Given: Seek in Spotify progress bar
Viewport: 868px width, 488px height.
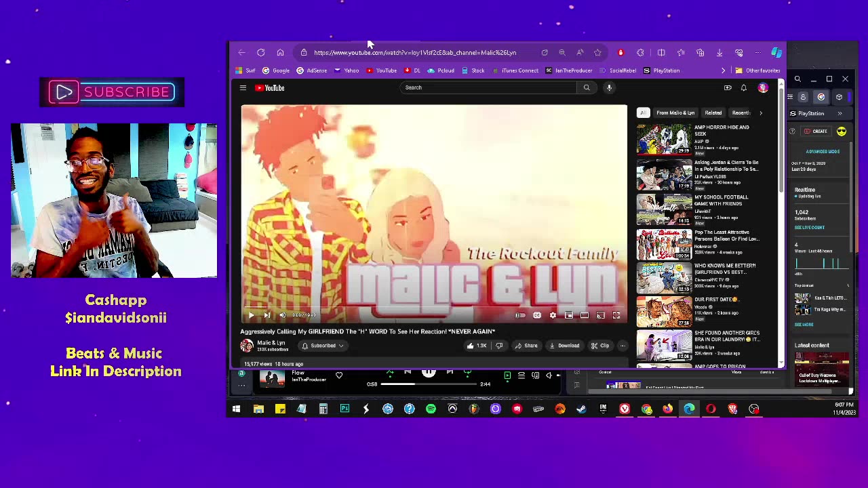Looking at the screenshot, I should (429, 384).
